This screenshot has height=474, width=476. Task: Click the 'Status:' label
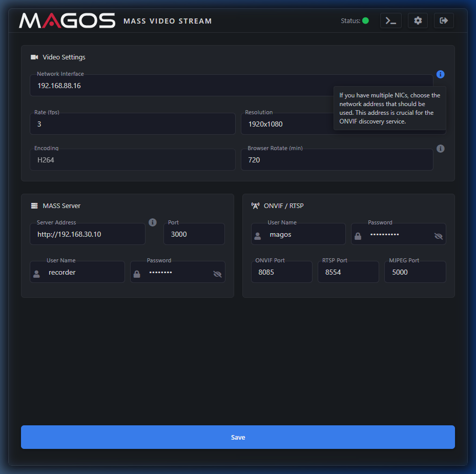(x=350, y=20)
